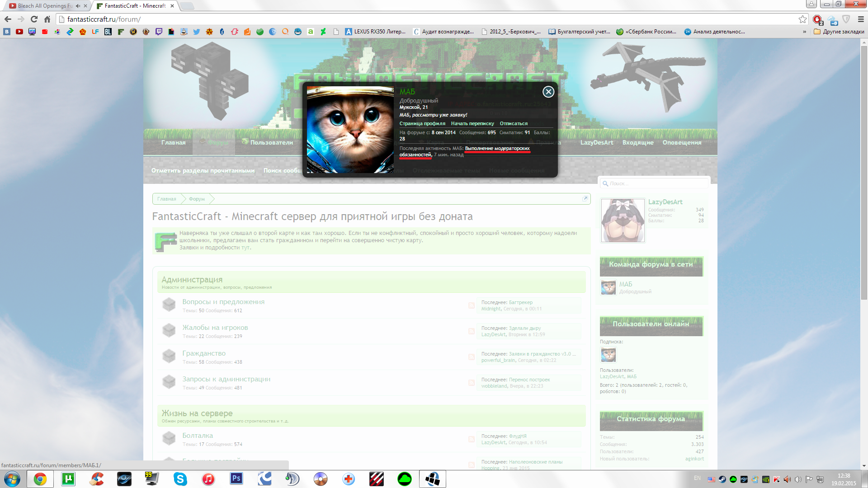The width and height of the screenshot is (868, 488).
Task: Open the «Сбербанк России» bookmark
Action: coord(646,32)
